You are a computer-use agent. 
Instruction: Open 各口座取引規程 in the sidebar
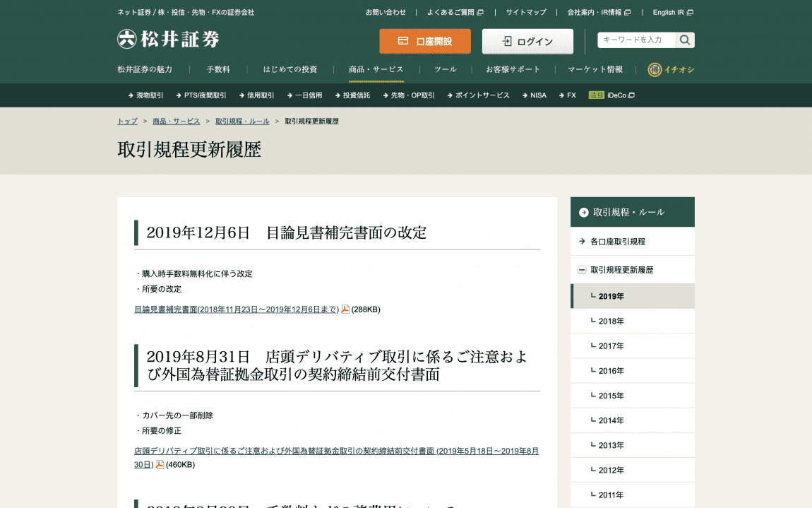click(x=617, y=242)
